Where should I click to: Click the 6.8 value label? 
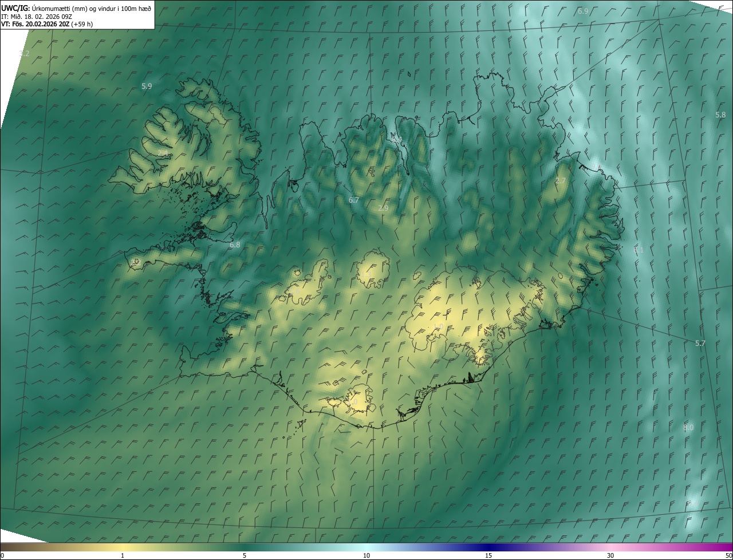(x=235, y=244)
